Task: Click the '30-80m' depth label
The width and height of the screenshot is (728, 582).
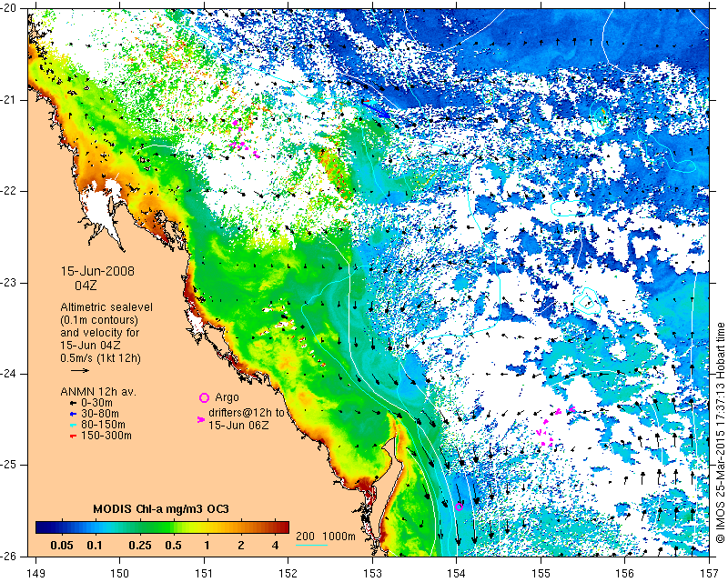Action: coord(100,414)
